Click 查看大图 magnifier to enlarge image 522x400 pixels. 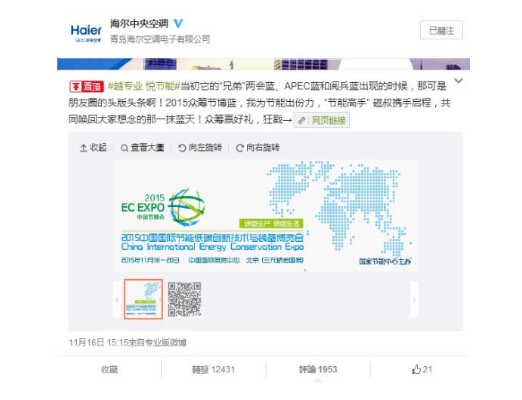coord(142,147)
